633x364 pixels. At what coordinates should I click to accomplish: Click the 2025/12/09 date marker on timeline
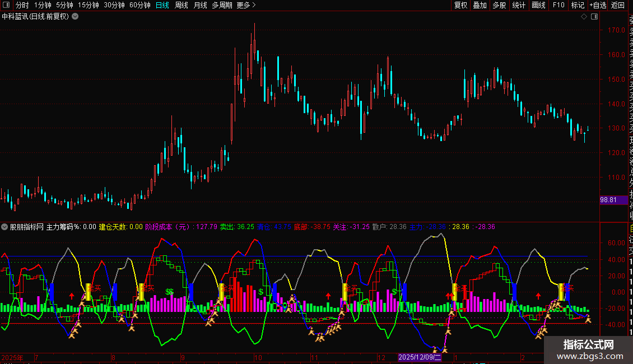point(420,357)
